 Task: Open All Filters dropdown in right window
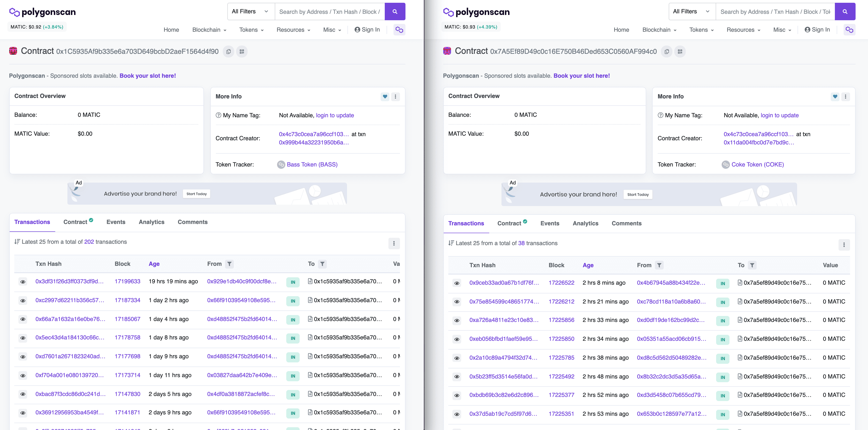[x=692, y=11]
